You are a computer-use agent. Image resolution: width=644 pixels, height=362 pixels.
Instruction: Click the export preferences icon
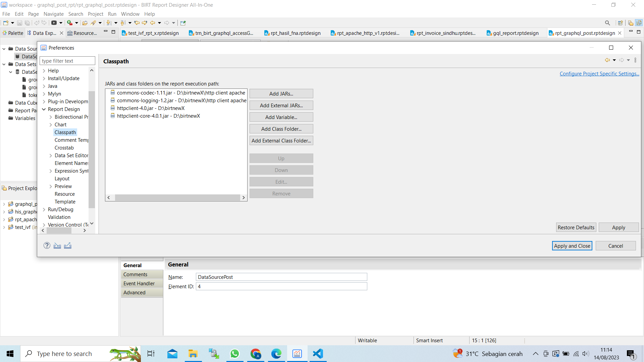(x=68, y=246)
